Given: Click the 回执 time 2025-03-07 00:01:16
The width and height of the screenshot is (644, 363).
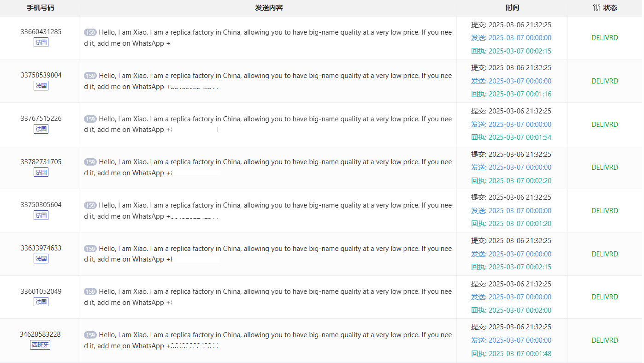Looking at the screenshot, I should pyautogui.click(x=520, y=94).
